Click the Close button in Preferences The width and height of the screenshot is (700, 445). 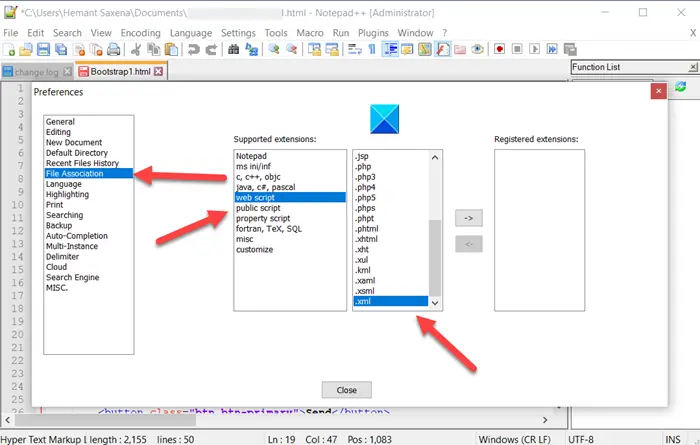346,390
